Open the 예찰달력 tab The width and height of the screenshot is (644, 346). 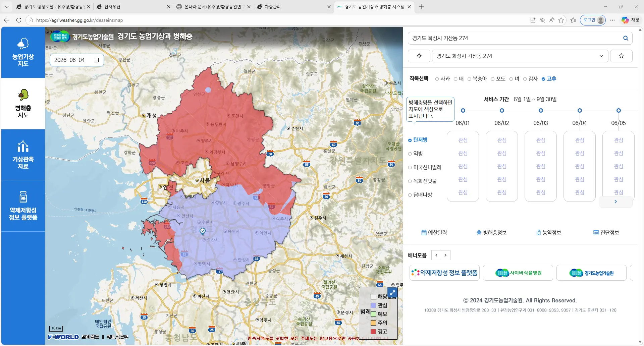click(x=434, y=232)
